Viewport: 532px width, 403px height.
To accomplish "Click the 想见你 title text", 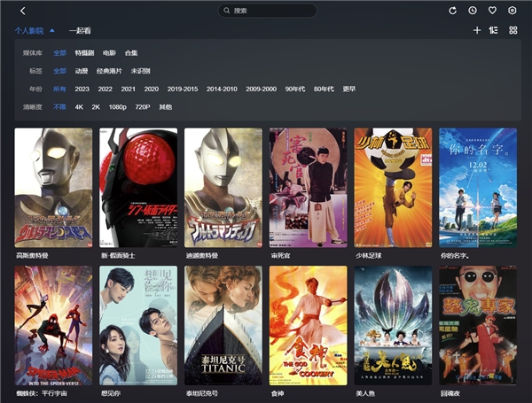I will [111, 393].
